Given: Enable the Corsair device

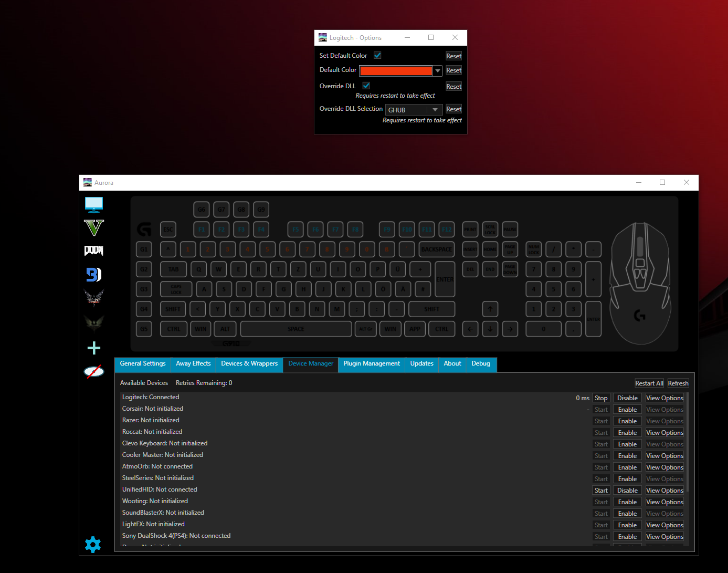Looking at the screenshot, I should coord(627,410).
